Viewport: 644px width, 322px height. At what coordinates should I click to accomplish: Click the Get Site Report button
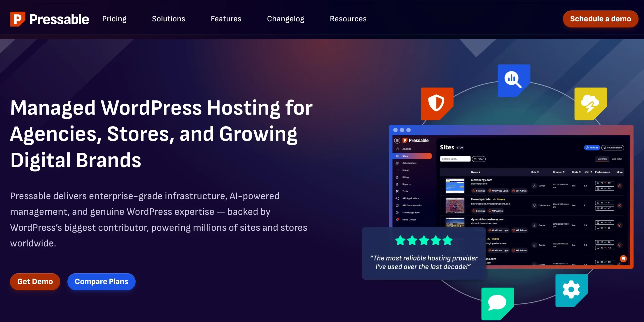coord(613,148)
